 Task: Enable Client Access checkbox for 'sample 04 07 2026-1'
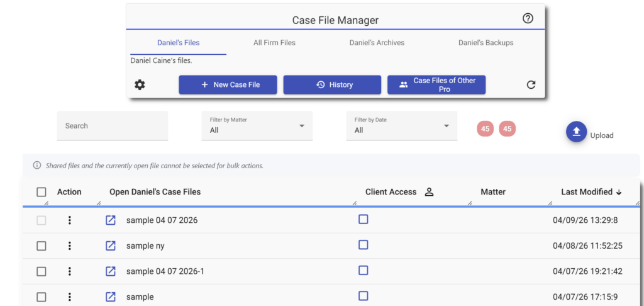point(363,270)
